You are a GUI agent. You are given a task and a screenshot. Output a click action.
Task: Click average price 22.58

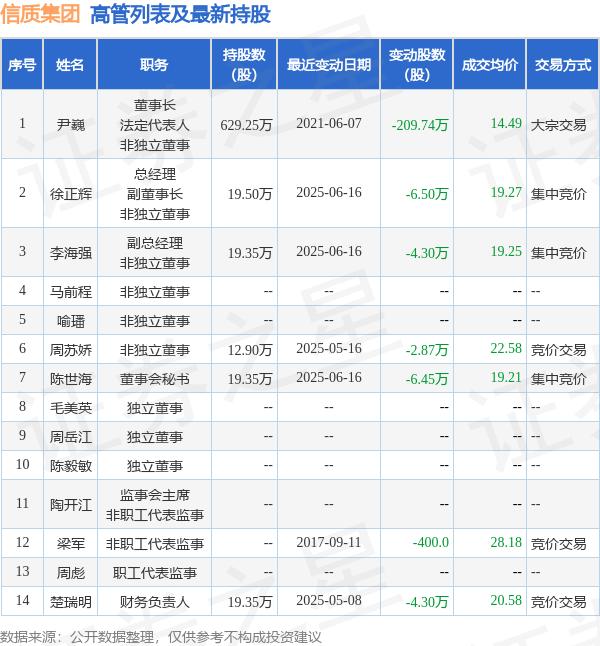click(506, 349)
